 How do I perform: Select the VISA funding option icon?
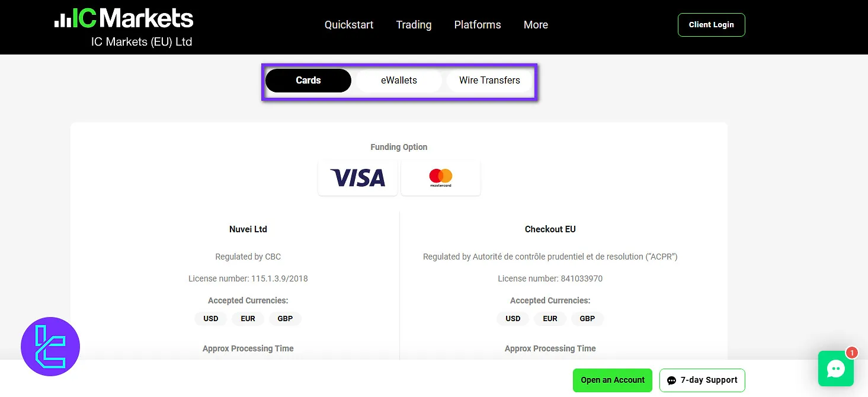coord(357,177)
